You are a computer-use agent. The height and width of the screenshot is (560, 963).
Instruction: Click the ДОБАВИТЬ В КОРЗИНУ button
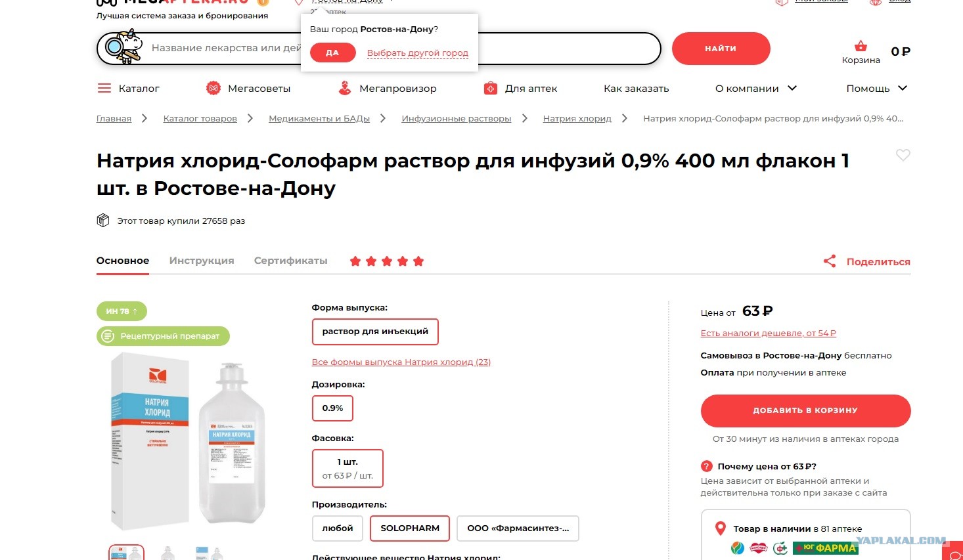(805, 410)
